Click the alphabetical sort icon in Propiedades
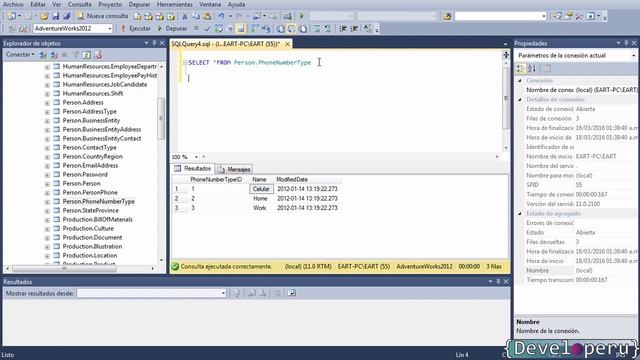 point(532,69)
